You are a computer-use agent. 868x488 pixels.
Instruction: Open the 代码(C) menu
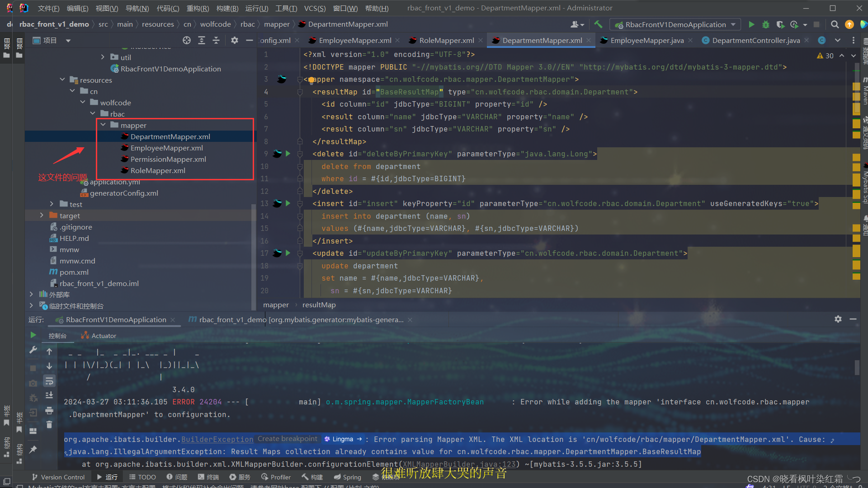point(167,8)
